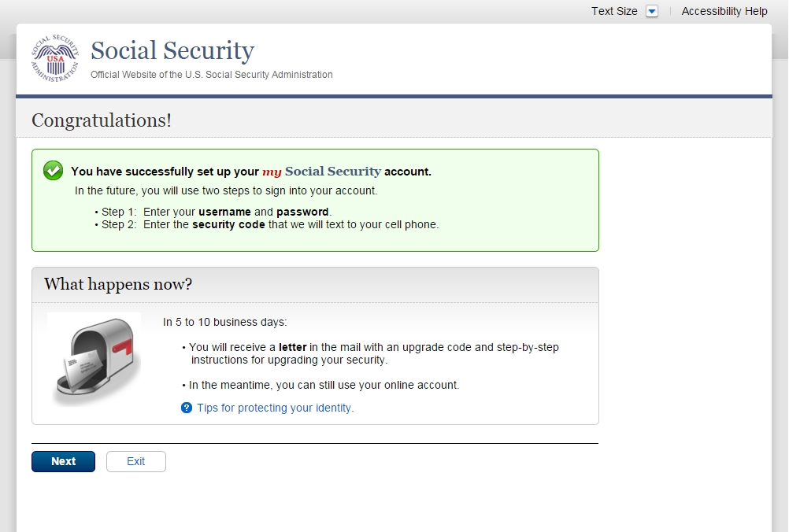Click the Official Website tagline text

click(x=212, y=75)
